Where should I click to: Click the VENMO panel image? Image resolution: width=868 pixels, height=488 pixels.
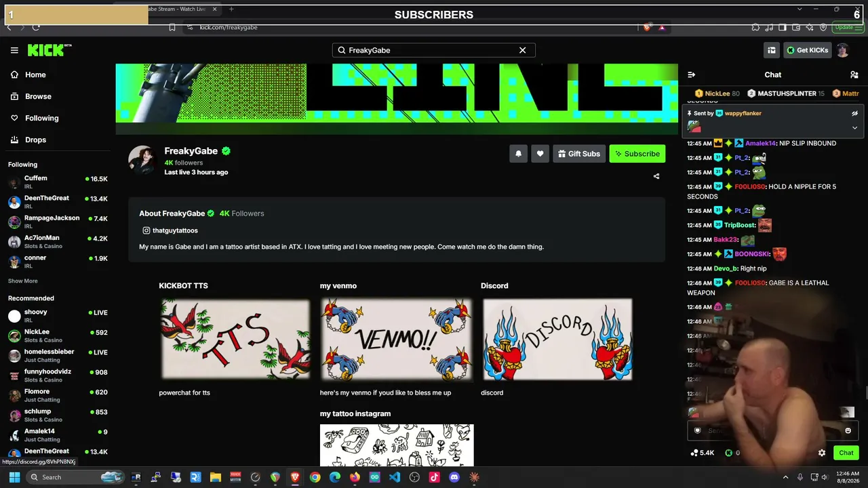397,339
